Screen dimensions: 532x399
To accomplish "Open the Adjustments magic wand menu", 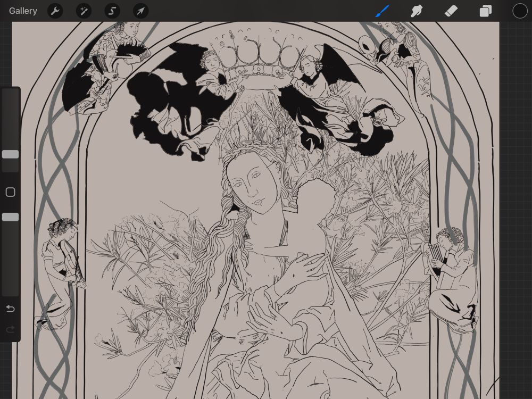I will coord(84,11).
